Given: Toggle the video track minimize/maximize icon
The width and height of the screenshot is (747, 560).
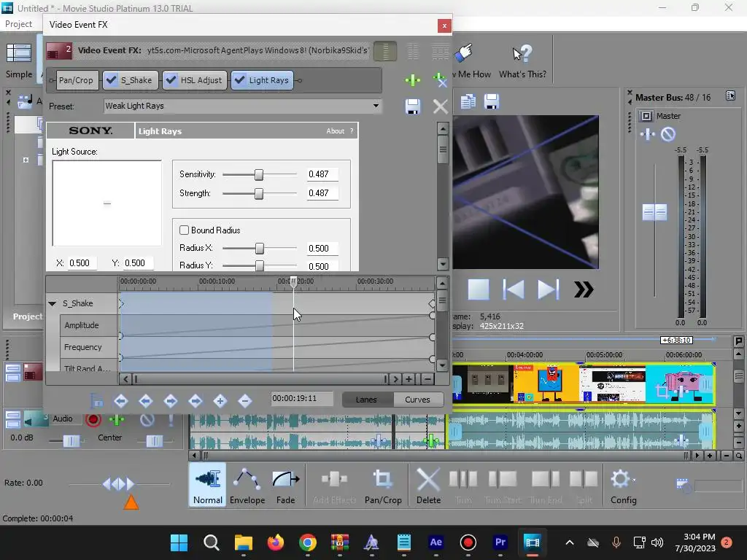Looking at the screenshot, I should [13, 373].
